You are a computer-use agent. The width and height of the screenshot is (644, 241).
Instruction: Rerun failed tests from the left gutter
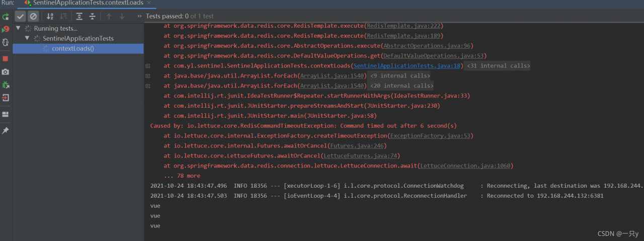[x=6, y=29]
